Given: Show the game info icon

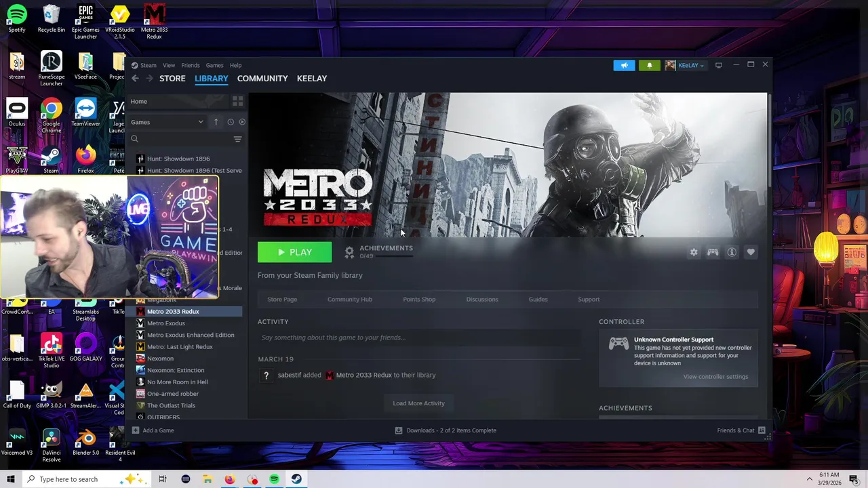Looking at the screenshot, I should [x=732, y=252].
